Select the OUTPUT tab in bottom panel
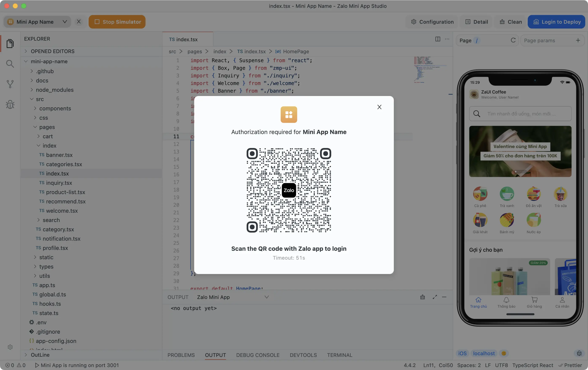 click(215, 355)
